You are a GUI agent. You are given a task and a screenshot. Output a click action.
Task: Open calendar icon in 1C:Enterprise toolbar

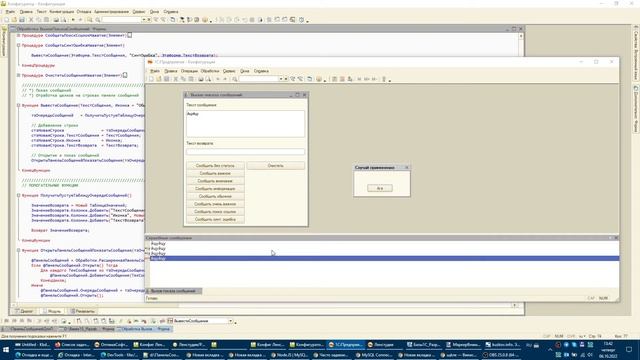click(x=342, y=79)
